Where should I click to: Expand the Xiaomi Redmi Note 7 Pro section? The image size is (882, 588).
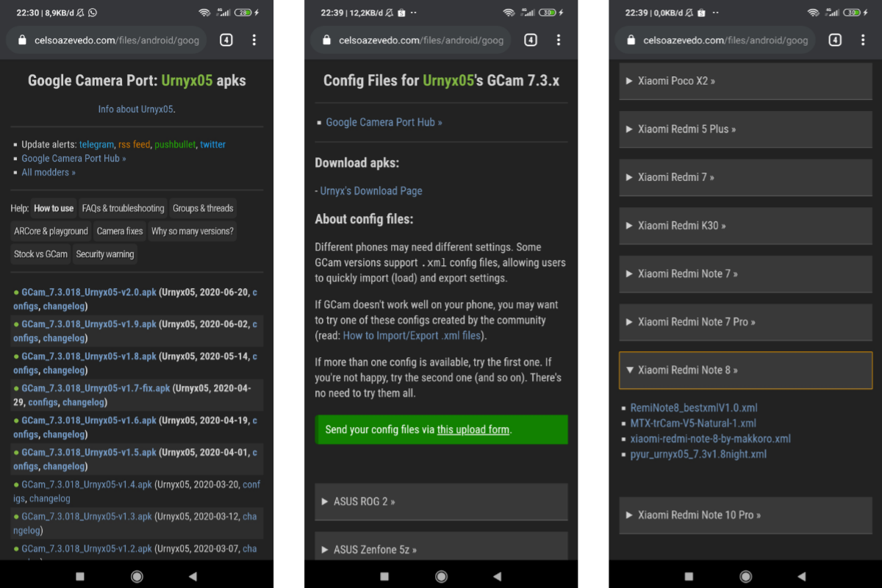coord(745,322)
